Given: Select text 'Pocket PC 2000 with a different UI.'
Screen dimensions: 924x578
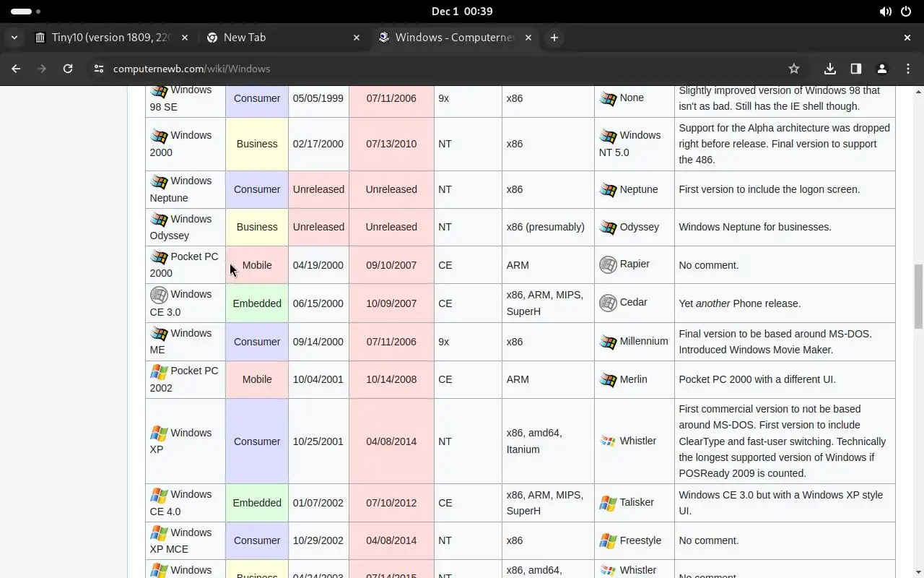Looking at the screenshot, I should click(757, 379).
